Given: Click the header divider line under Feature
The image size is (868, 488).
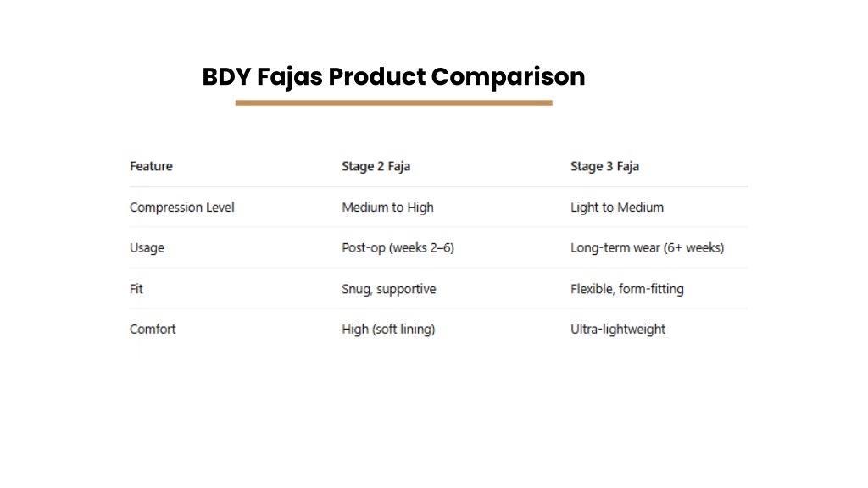Looking at the screenshot, I should pos(438,186).
